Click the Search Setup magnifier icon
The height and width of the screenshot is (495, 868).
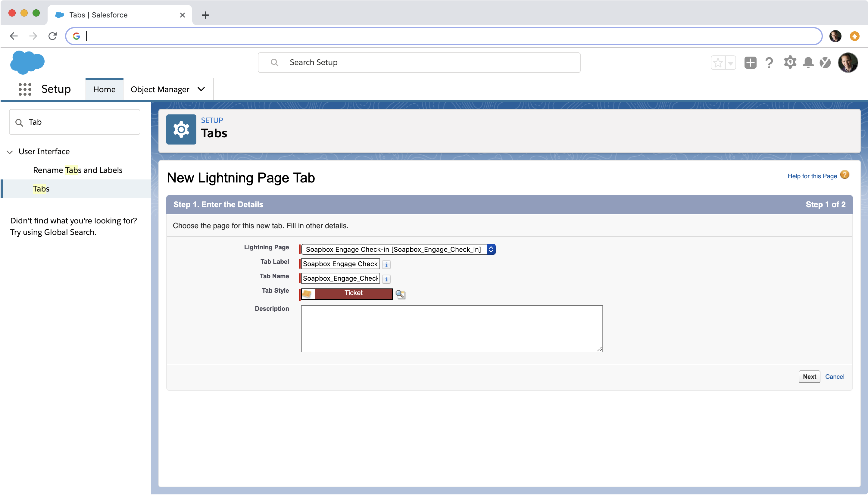tap(274, 63)
